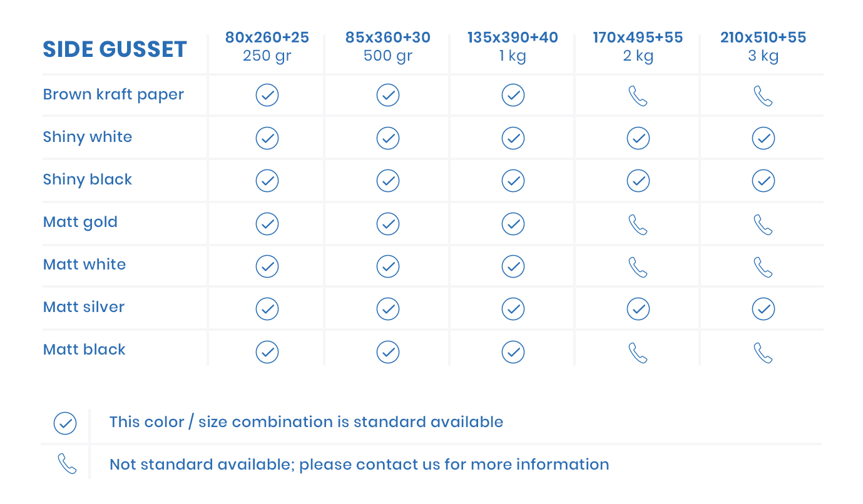Click phone icon for Brown kraft paper 2 kg
This screenshot has width=863, height=504.
pyautogui.click(x=638, y=96)
